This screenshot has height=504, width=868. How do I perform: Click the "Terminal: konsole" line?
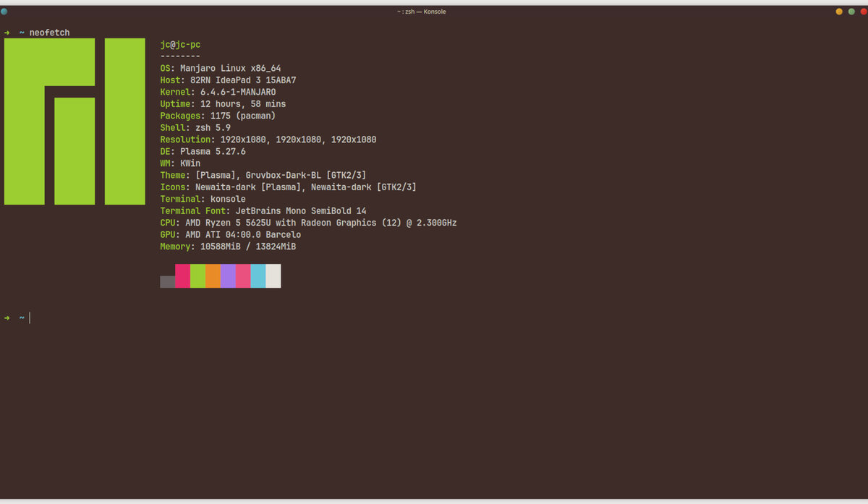pos(203,199)
